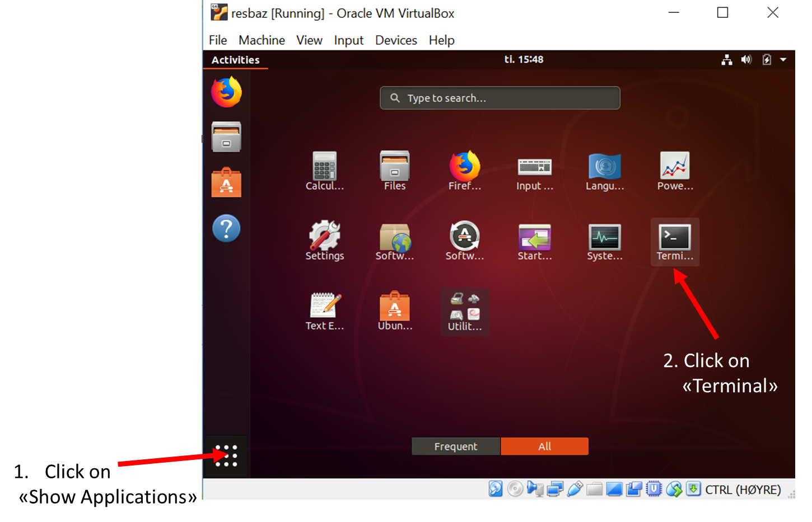
Task: Click the display status icon
Action: [614, 490]
